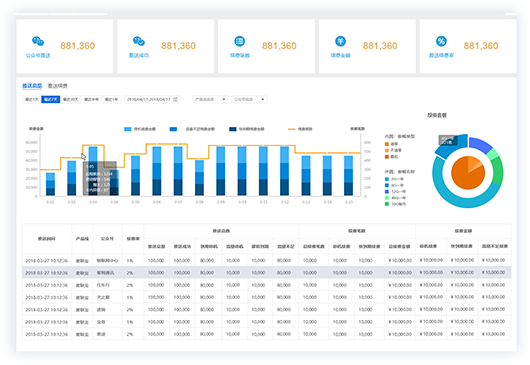Select the last-30-days range button
The height and width of the screenshot is (365, 530).
pyautogui.click(x=70, y=99)
